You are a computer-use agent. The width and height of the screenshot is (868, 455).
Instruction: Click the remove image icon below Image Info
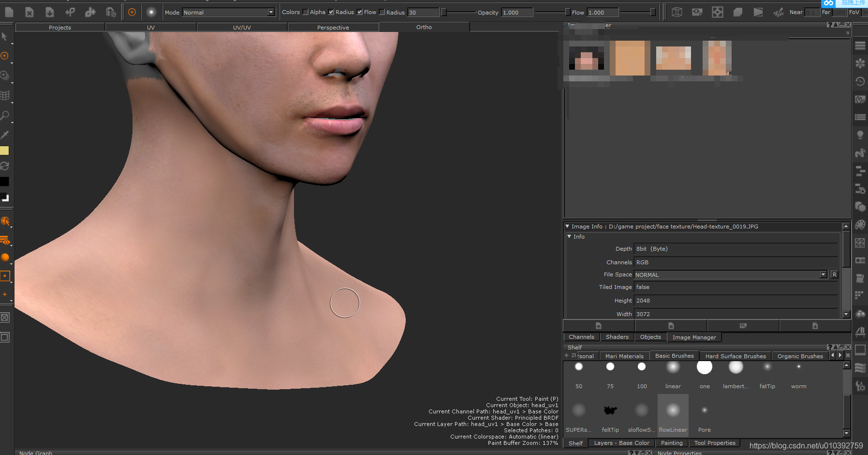[671, 326]
